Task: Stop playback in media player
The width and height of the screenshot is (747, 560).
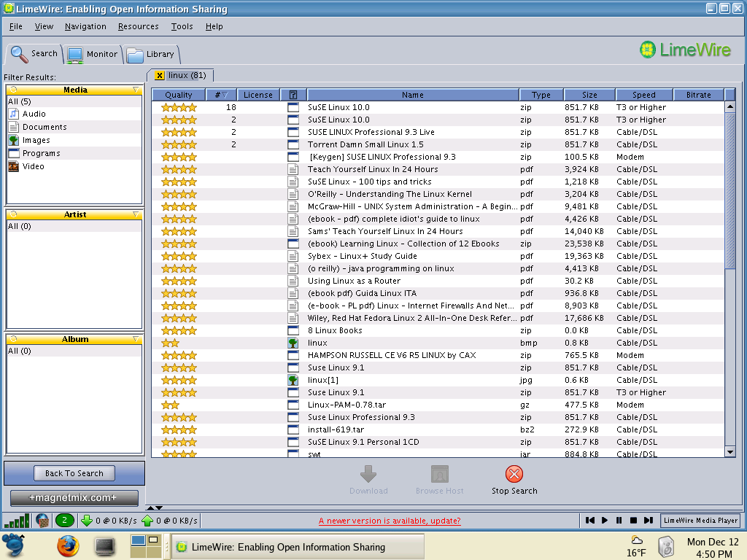Action: click(x=634, y=521)
